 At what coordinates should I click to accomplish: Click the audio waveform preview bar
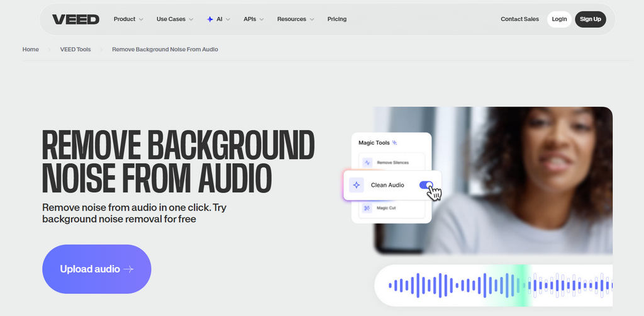click(x=493, y=285)
